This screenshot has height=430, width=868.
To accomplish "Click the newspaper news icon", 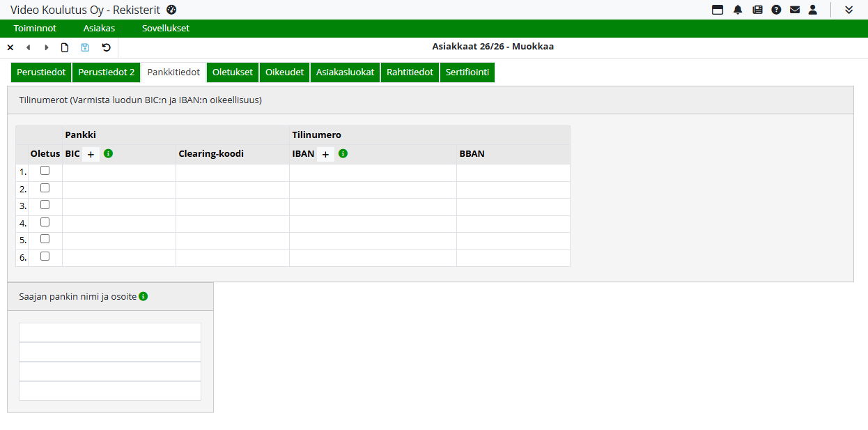I will click(x=757, y=10).
